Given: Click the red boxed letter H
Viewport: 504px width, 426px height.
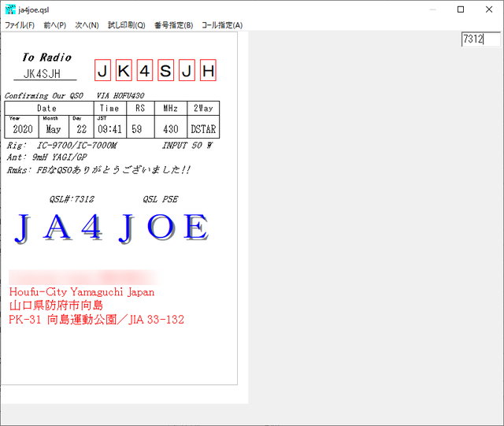Looking at the screenshot, I should 208,70.
